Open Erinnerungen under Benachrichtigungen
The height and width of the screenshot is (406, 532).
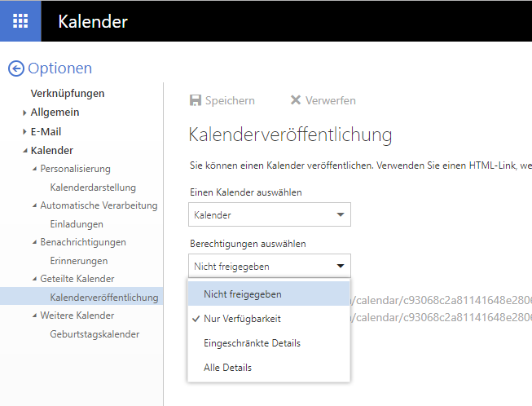point(78,261)
